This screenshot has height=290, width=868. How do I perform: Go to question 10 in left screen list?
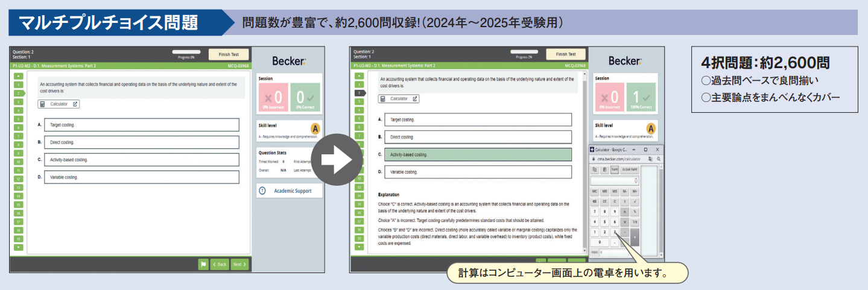point(18,162)
